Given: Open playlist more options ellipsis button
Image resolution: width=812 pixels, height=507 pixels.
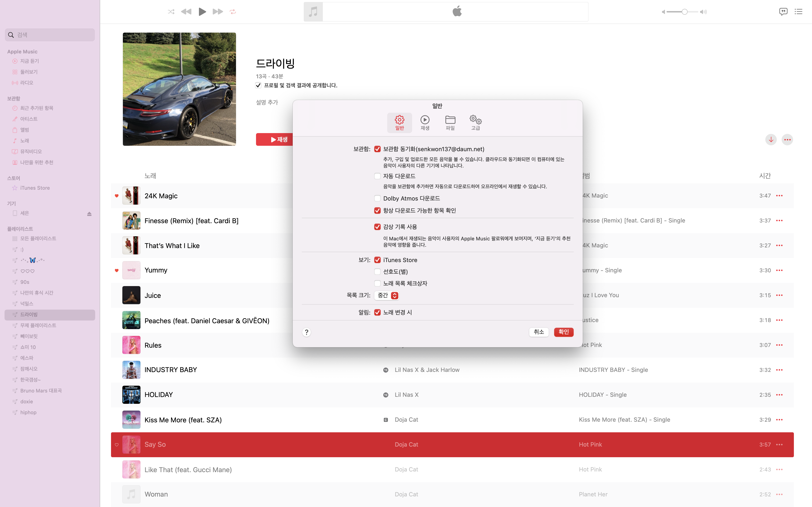Looking at the screenshot, I should (x=787, y=139).
